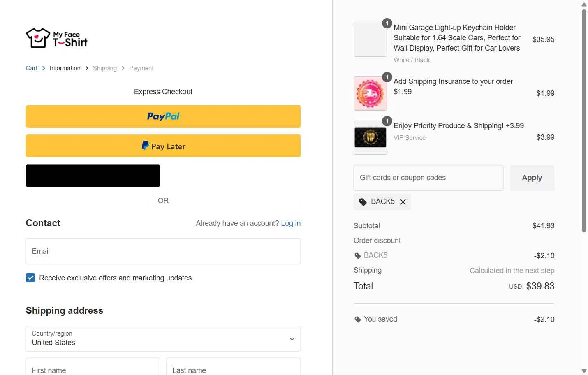Click quantity badge on Shipping Insurance item
588x375 pixels.
click(387, 77)
